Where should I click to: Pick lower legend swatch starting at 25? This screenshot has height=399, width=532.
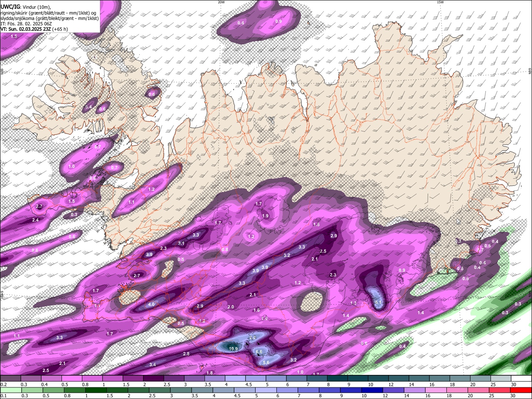coord(500,390)
